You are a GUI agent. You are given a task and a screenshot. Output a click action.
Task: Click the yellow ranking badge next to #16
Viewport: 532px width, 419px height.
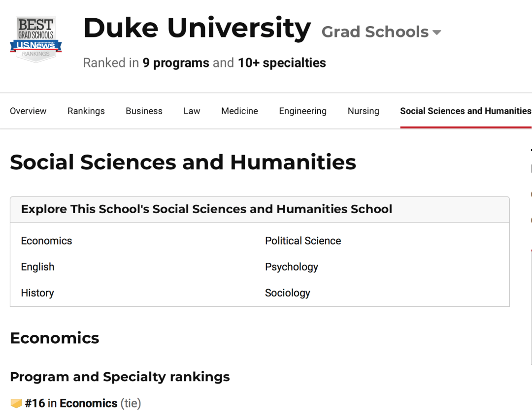pyautogui.click(x=16, y=403)
